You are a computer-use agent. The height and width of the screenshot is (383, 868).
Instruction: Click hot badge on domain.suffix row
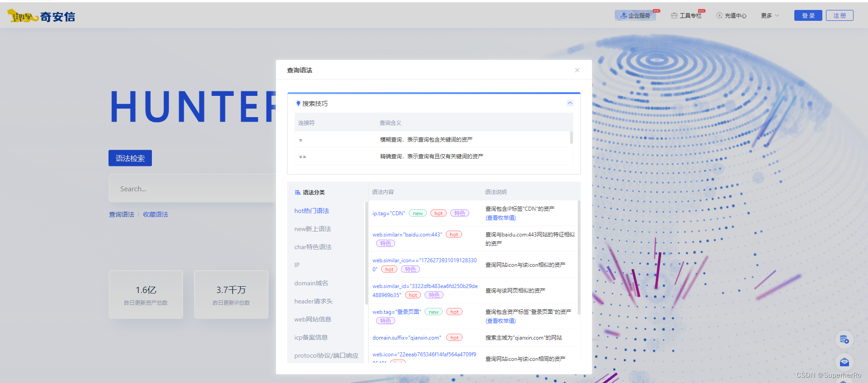pyautogui.click(x=454, y=338)
